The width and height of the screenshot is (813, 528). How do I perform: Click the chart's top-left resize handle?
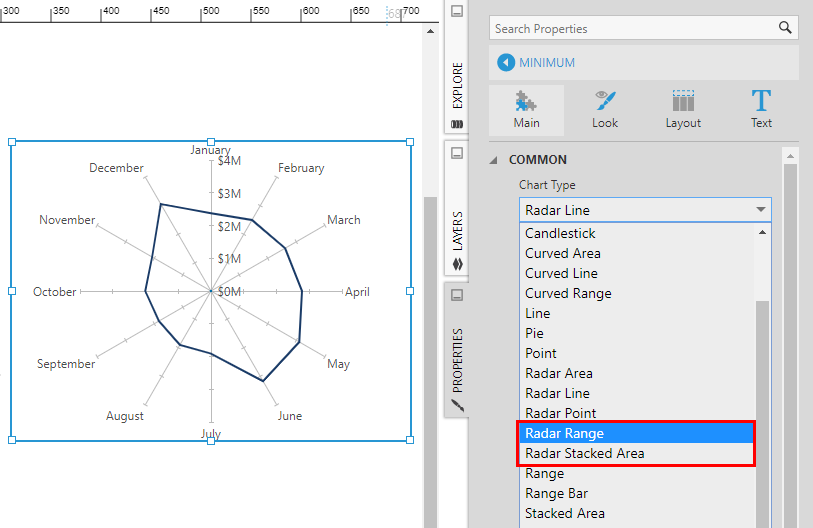[12, 142]
